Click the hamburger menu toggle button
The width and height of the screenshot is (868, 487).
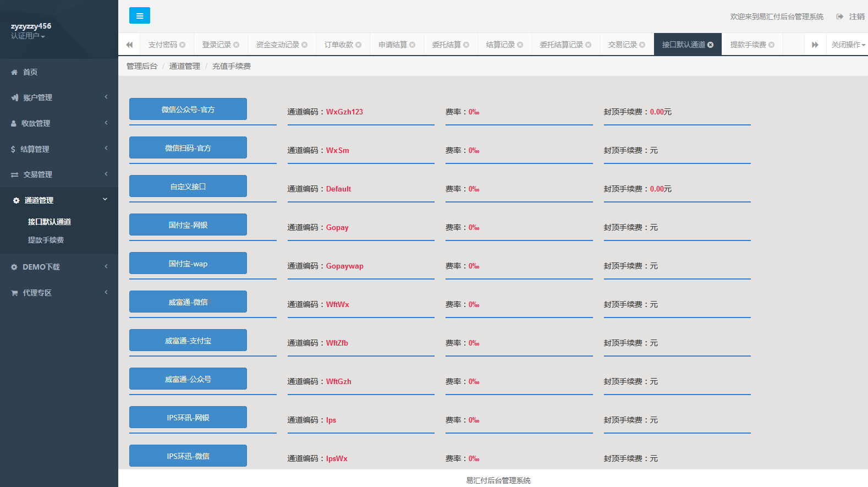[139, 16]
